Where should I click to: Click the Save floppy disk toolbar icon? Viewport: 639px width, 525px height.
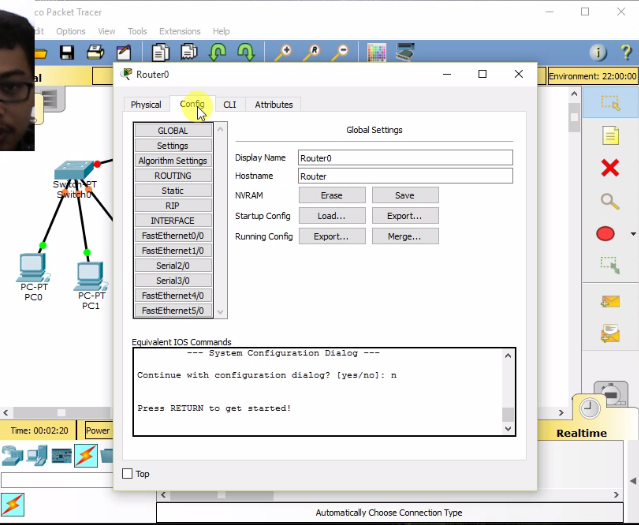click(x=66, y=53)
